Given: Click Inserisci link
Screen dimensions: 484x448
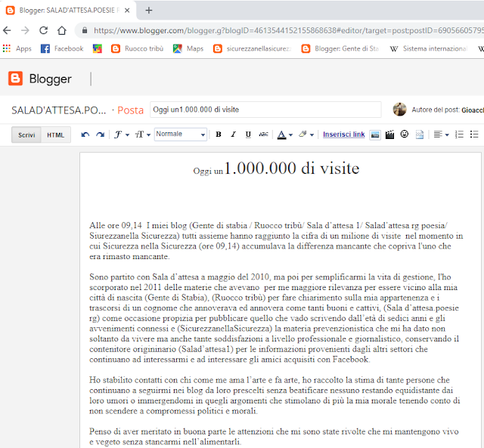Looking at the screenshot, I should pyautogui.click(x=344, y=134).
